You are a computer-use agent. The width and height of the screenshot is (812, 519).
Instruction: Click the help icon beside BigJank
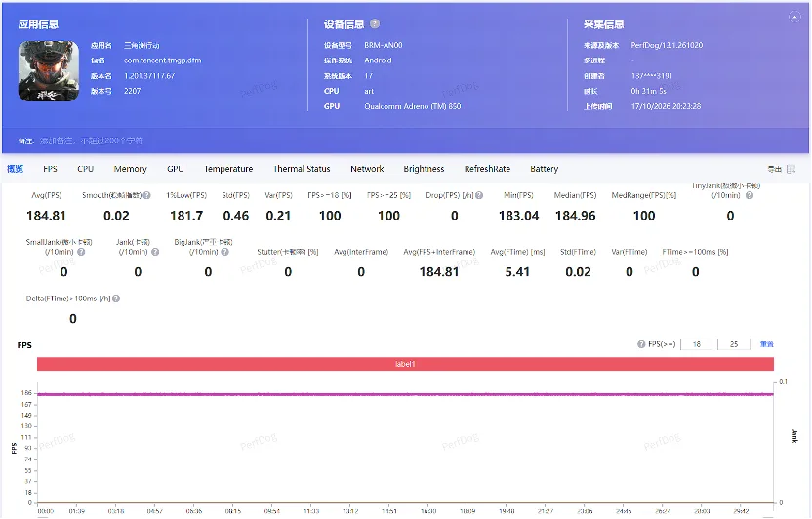point(224,252)
